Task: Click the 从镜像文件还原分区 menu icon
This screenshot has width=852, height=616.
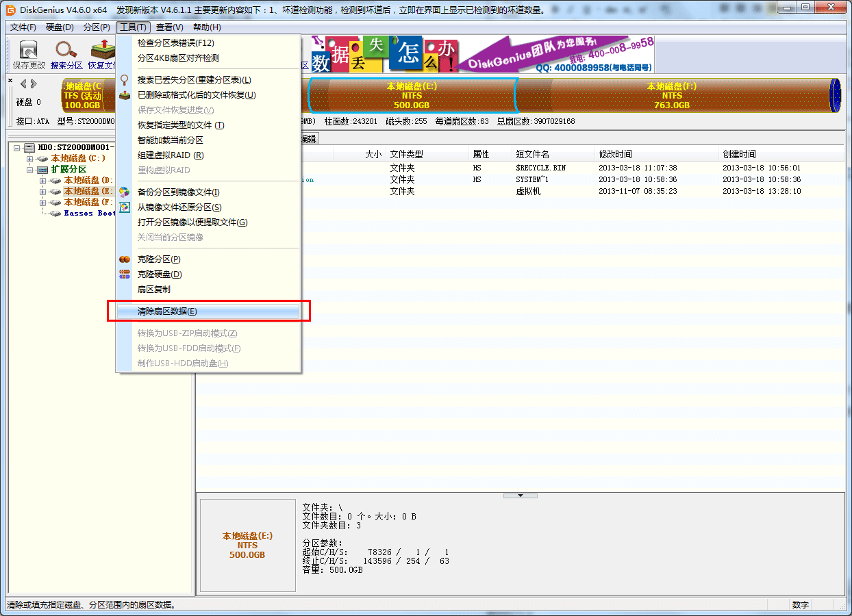Action: click(124, 207)
